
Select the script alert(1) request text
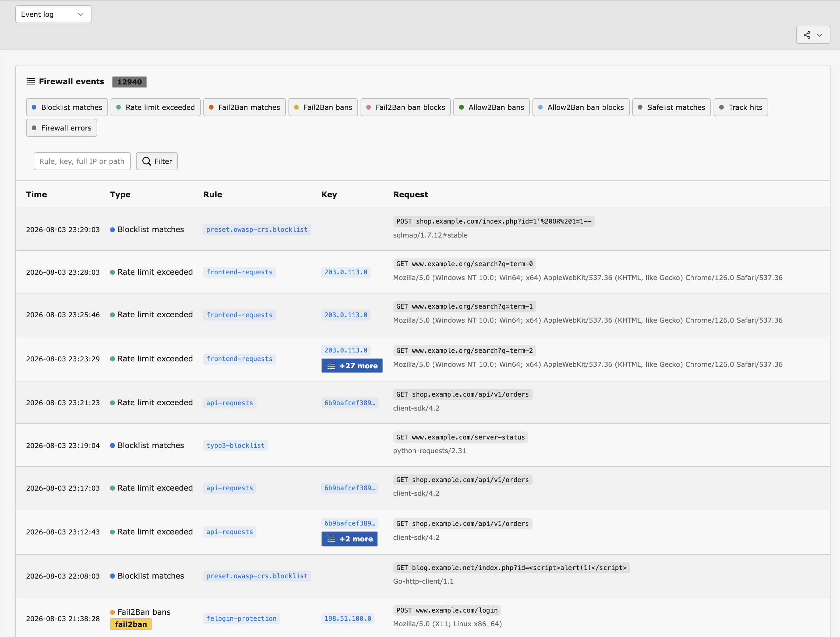tap(511, 568)
